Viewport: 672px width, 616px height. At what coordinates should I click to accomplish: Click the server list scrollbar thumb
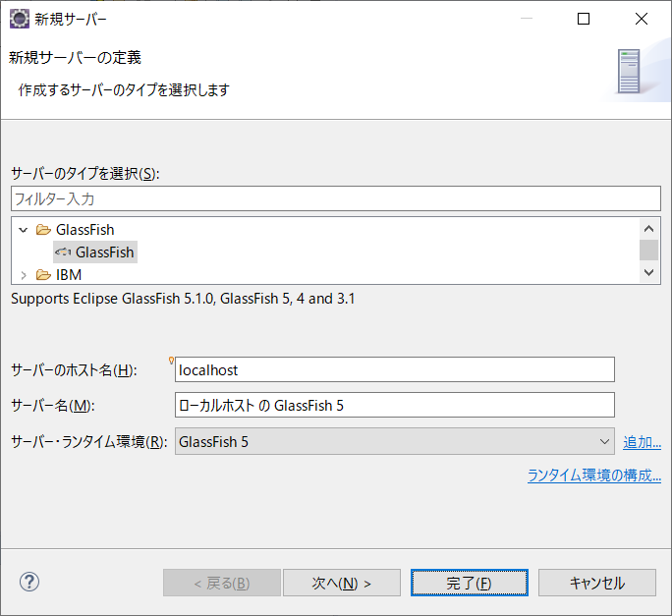648,250
